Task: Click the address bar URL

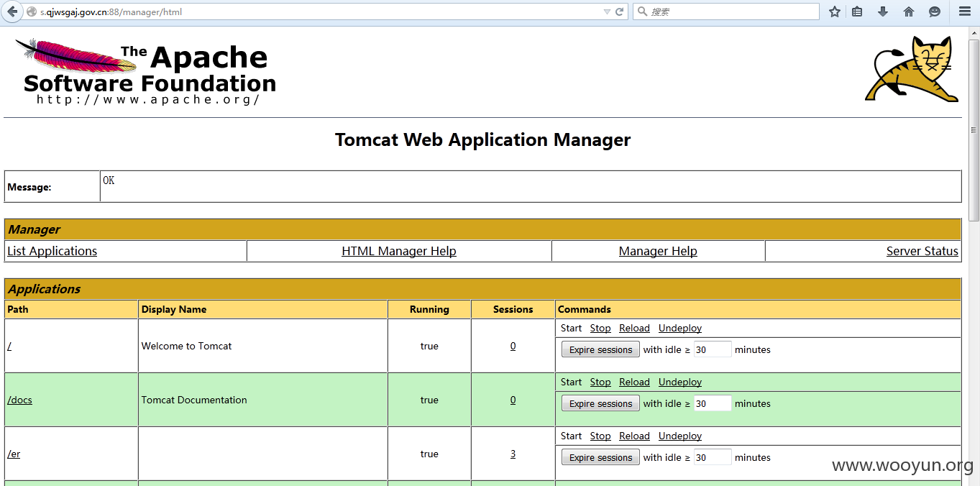Action: click(x=111, y=12)
